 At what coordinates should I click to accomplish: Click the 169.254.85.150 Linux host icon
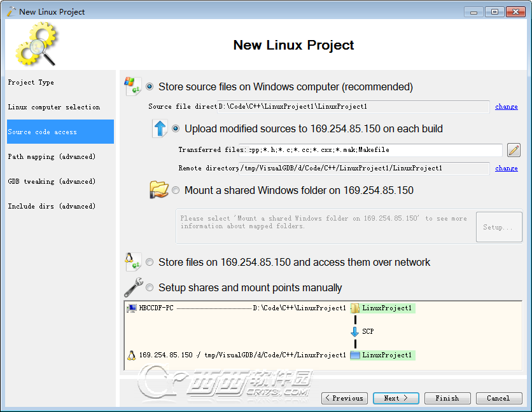[131, 355]
